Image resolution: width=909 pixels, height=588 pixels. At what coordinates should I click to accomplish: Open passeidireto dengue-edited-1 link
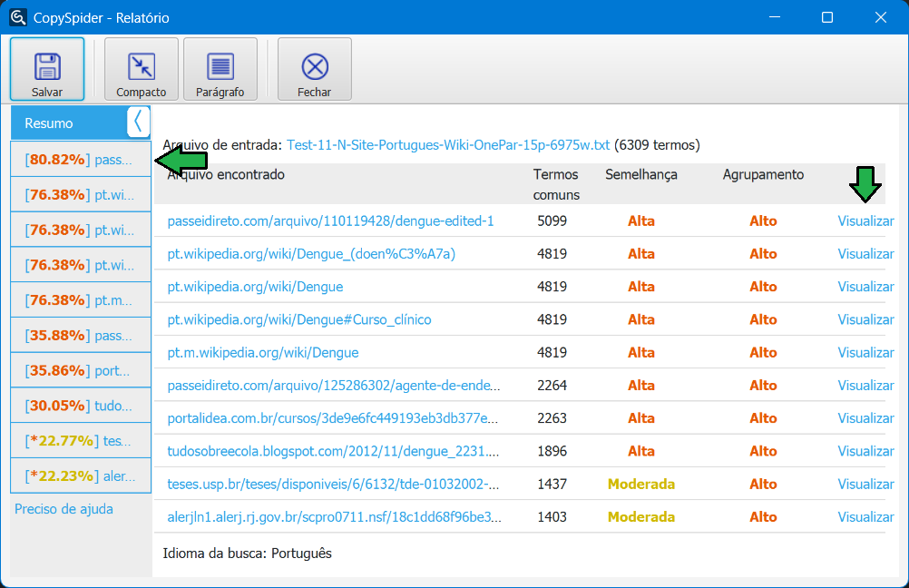click(x=330, y=220)
